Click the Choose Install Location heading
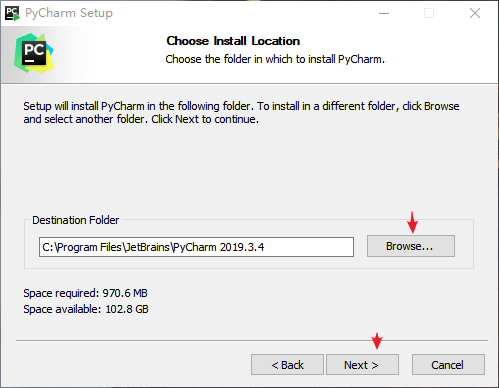This screenshot has height=388, width=499. pyautogui.click(x=233, y=41)
